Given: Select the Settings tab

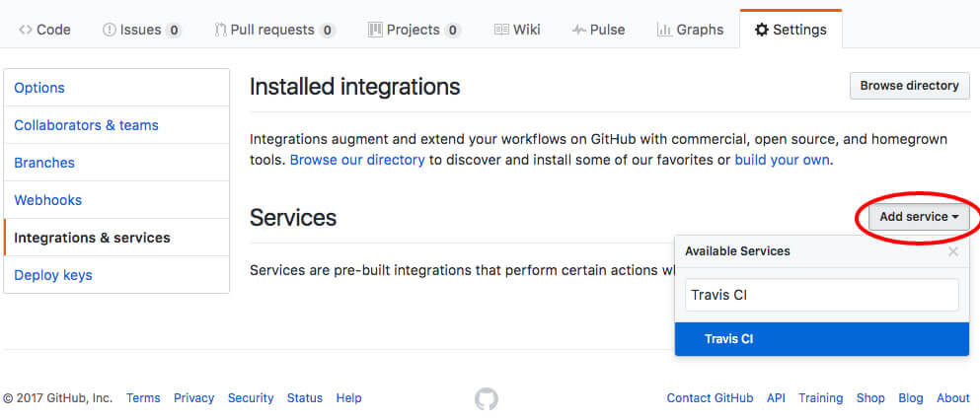Looking at the screenshot, I should 791,30.
